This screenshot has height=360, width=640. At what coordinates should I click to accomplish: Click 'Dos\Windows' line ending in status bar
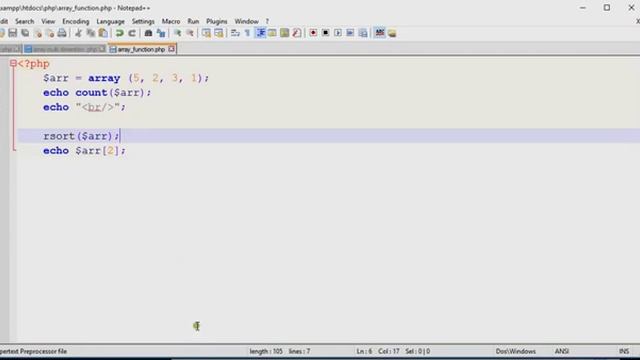(x=516, y=351)
